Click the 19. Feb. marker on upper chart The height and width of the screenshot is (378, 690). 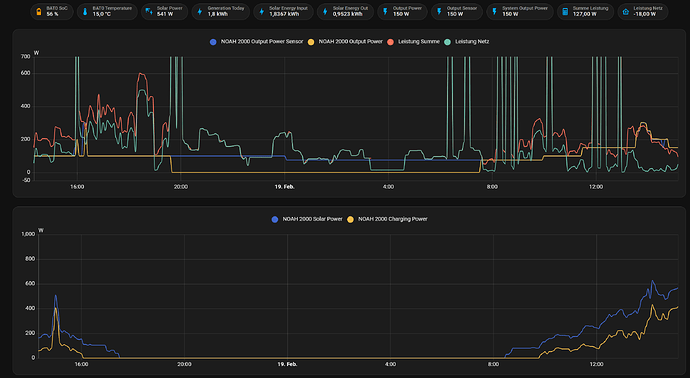point(284,187)
